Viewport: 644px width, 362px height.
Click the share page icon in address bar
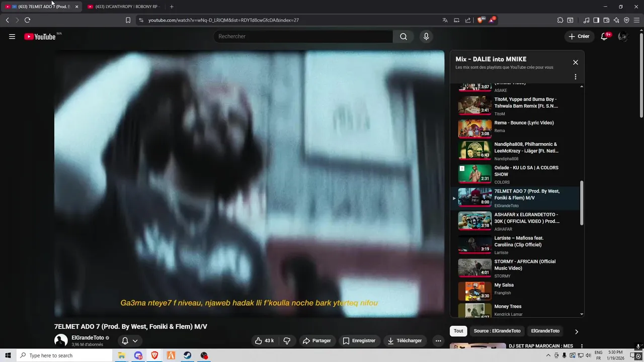(x=468, y=20)
